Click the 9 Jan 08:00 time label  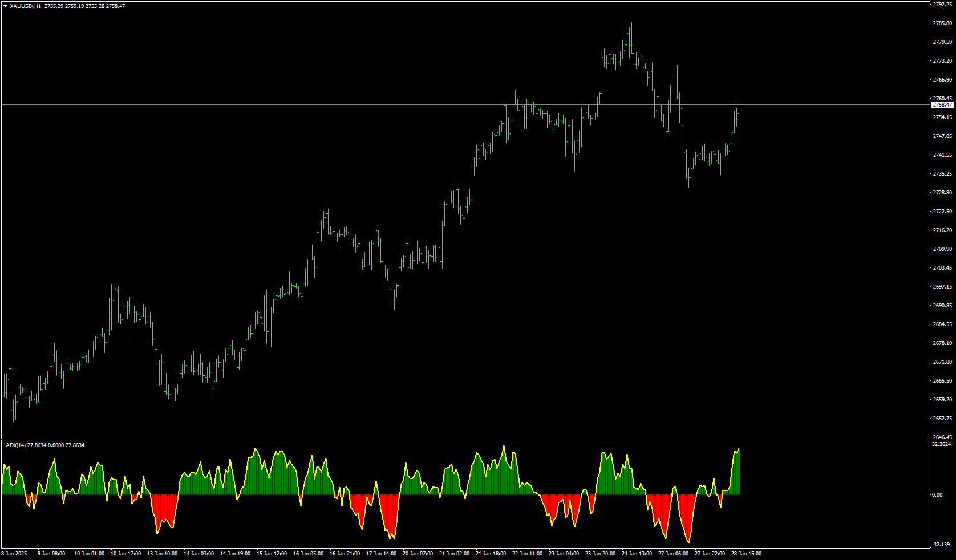click(x=51, y=553)
